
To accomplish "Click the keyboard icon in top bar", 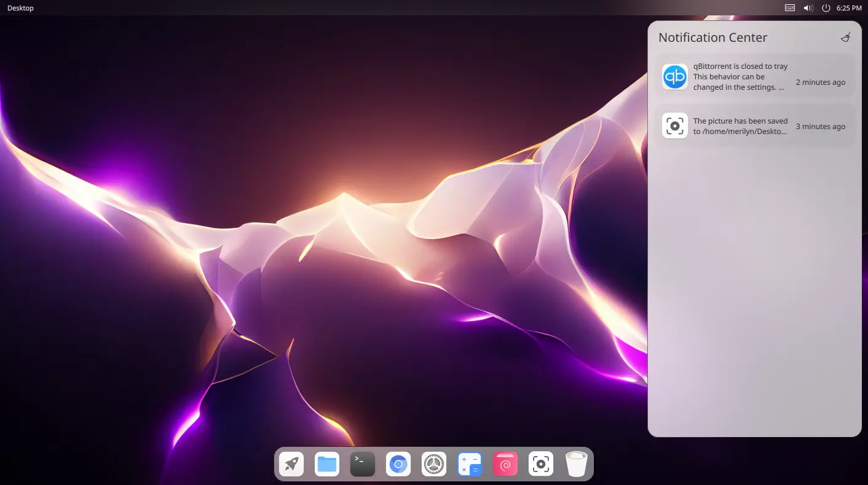I will (x=791, y=8).
